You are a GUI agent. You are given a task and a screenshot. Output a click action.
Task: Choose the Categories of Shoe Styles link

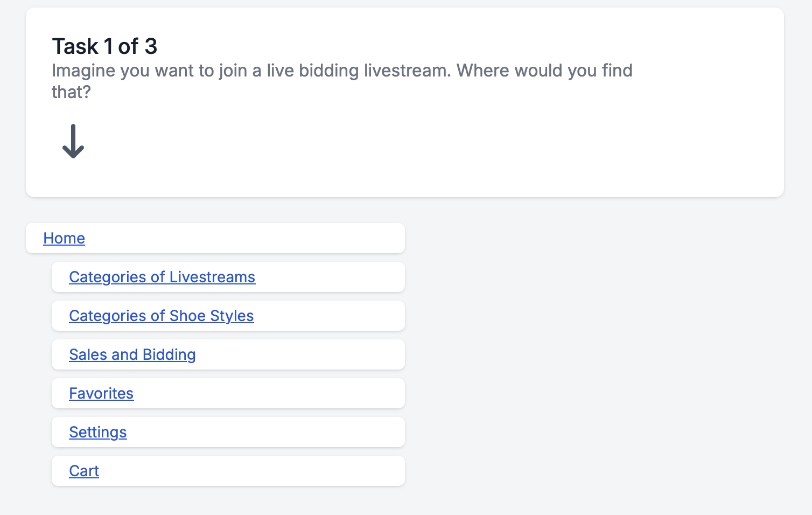pyautogui.click(x=161, y=316)
